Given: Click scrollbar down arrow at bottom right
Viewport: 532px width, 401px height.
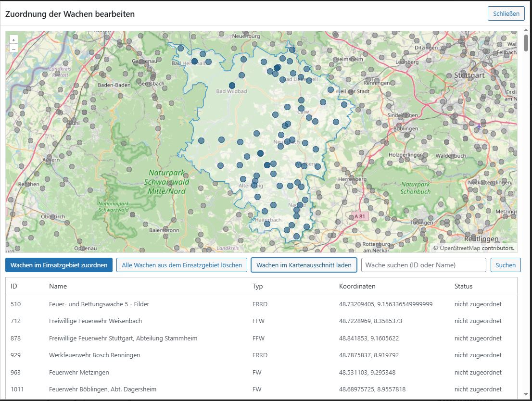Looking at the screenshot, I should click(x=526, y=395).
